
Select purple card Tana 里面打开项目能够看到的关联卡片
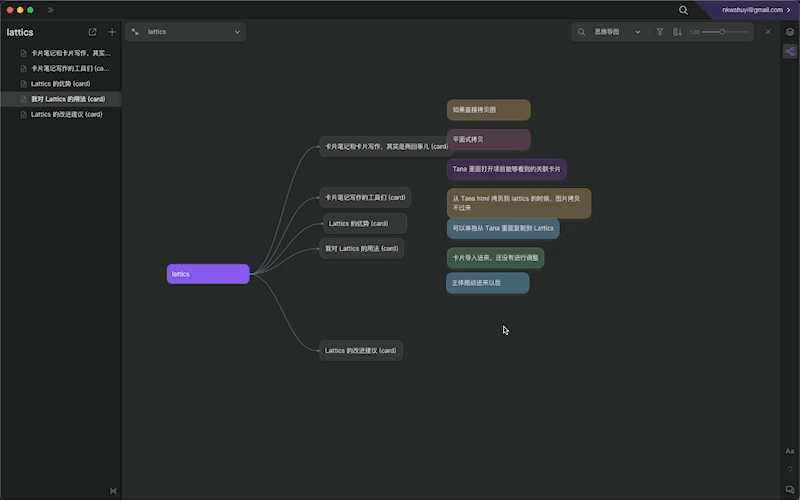coord(507,169)
